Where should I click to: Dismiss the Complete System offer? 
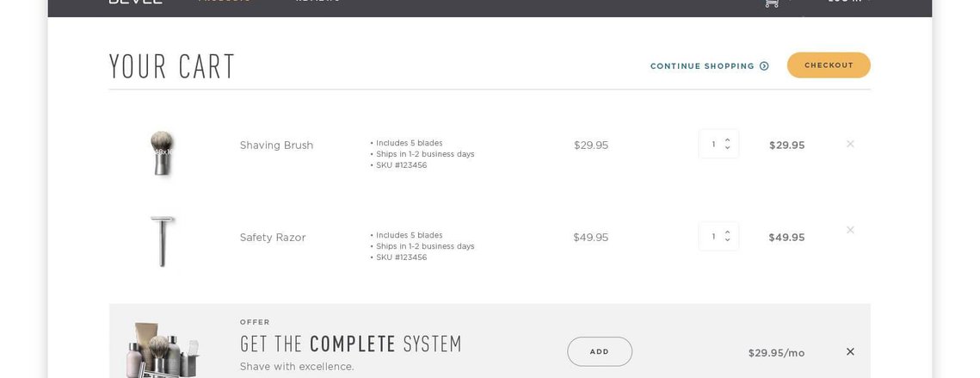pyautogui.click(x=850, y=351)
